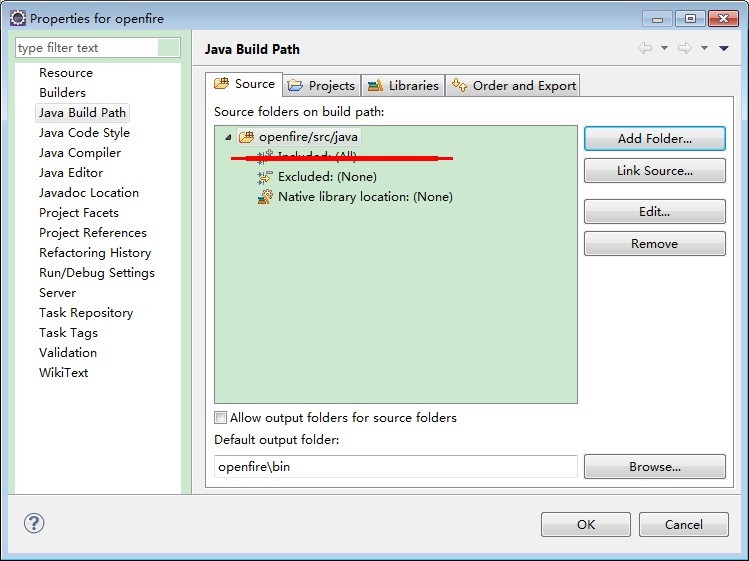Click the Native library location icon
The height and width of the screenshot is (561, 749).
tap(265, 197)
